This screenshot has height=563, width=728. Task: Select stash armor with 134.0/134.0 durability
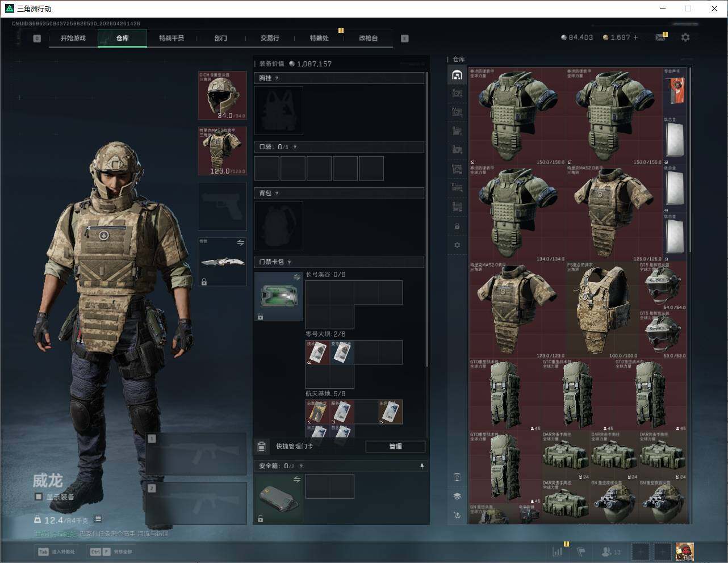517,213
